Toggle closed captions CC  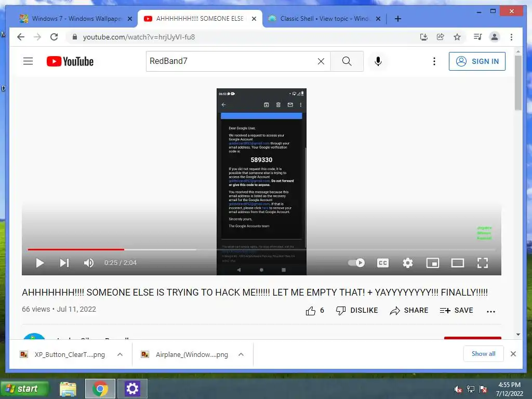point(383,263)
